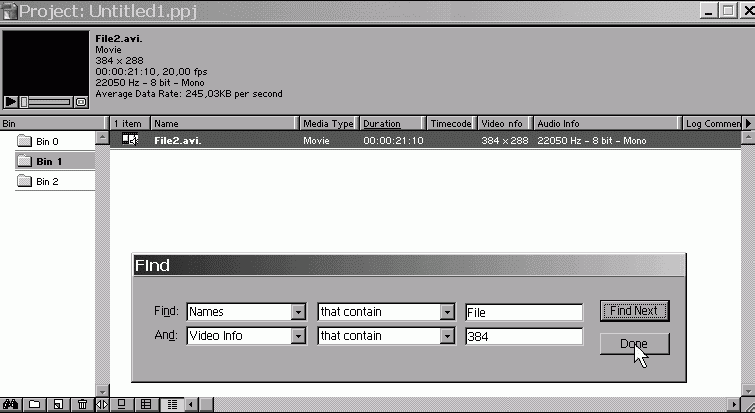Sort by the Duration column header
This screenshot has height=413, width=755.
391,124
